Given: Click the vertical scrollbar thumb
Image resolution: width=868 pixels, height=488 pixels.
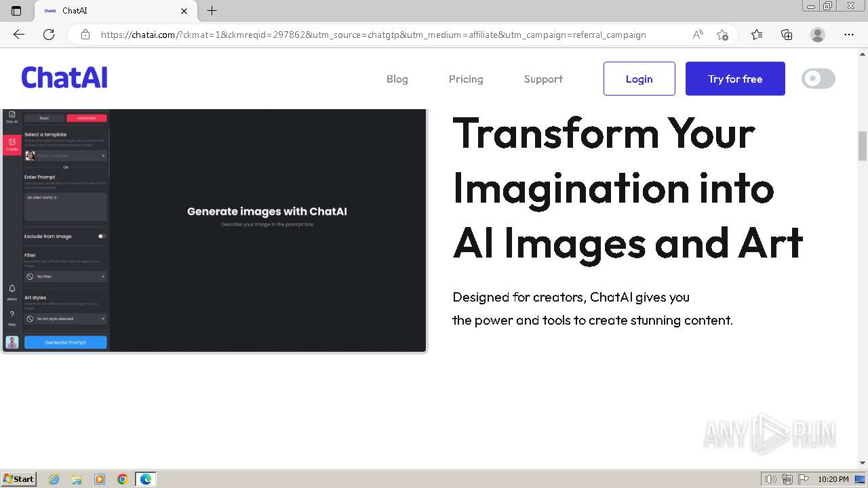Looking at the screenshot, I should tap(863, 146).
